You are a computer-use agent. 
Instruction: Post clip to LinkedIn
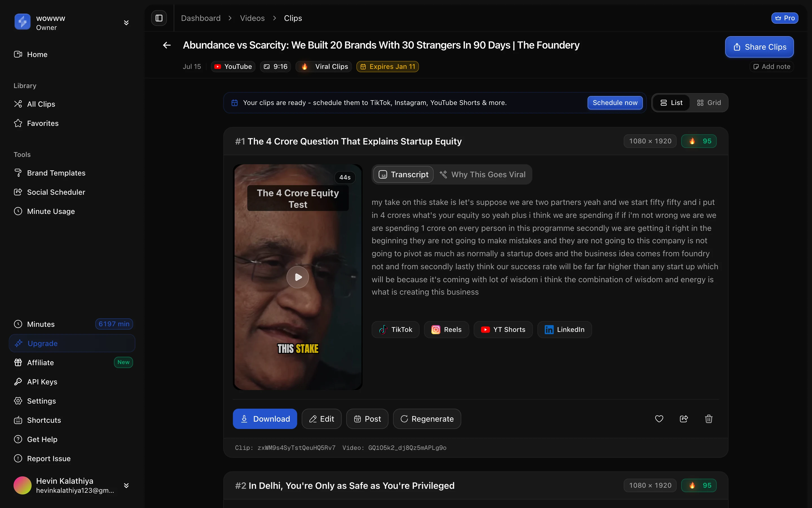[564, 330]
